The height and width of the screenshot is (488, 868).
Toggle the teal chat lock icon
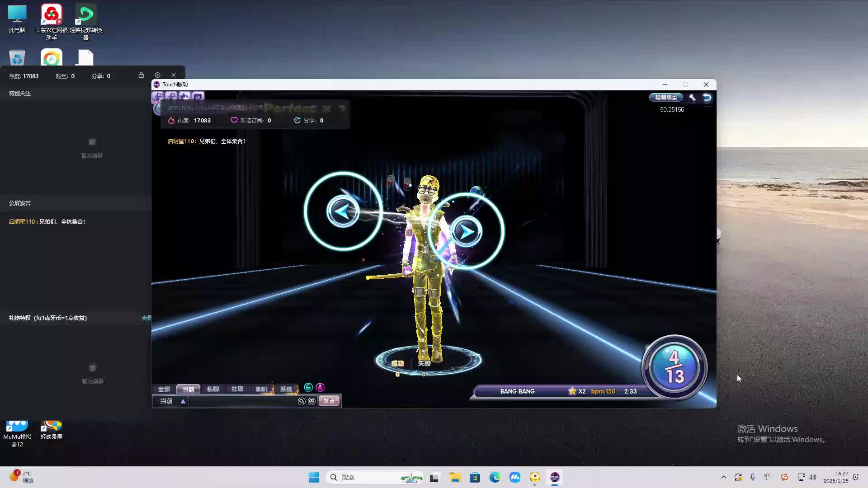[308, 387]
